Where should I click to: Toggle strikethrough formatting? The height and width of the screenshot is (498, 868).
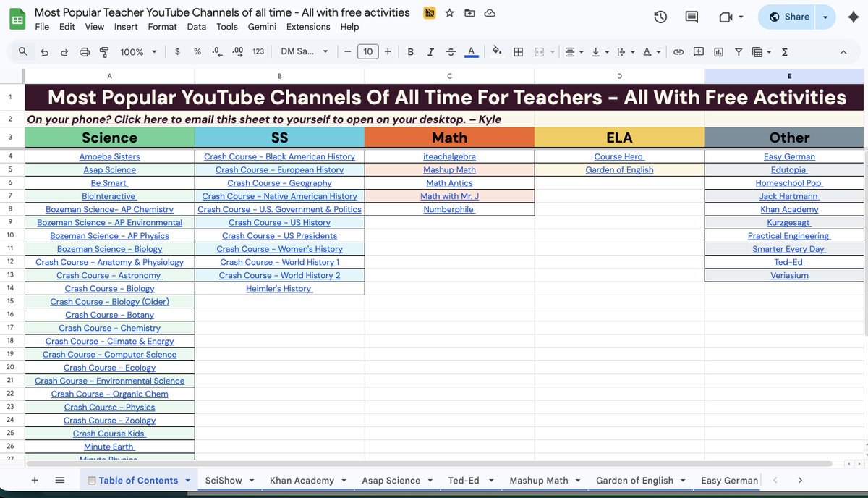[x=451, y=52]
